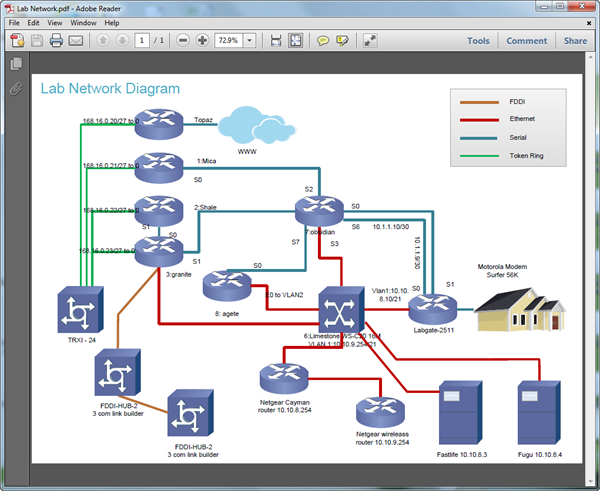600x491 pixels.
Task: Click the 3:granite router icon
Action: [x=159, y=251]
